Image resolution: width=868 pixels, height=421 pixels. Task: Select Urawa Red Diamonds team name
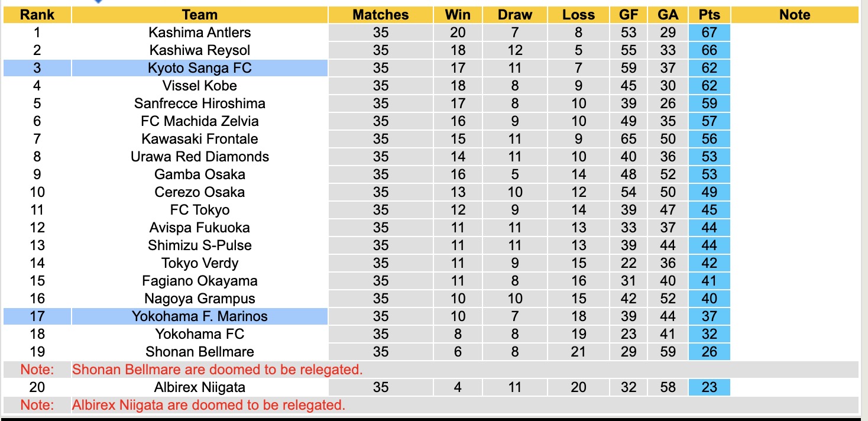[200, 157]
